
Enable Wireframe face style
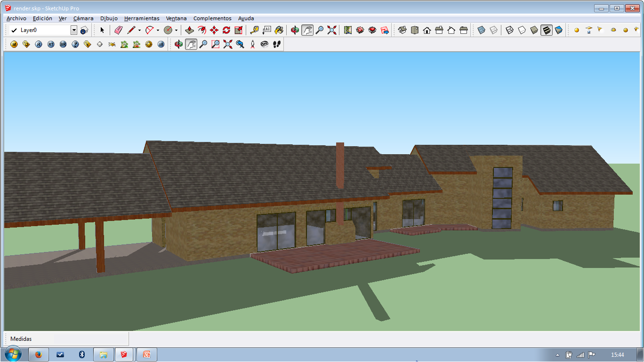coord(509,30)
